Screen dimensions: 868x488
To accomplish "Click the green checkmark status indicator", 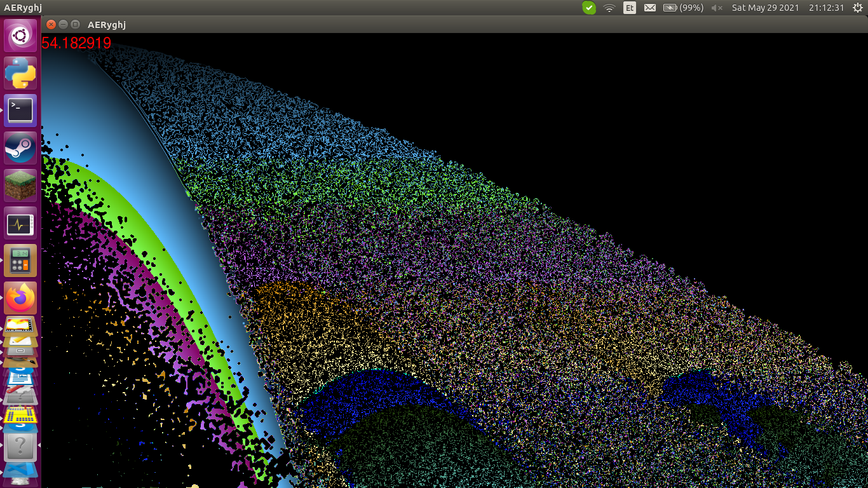I will tap(589, 8).
